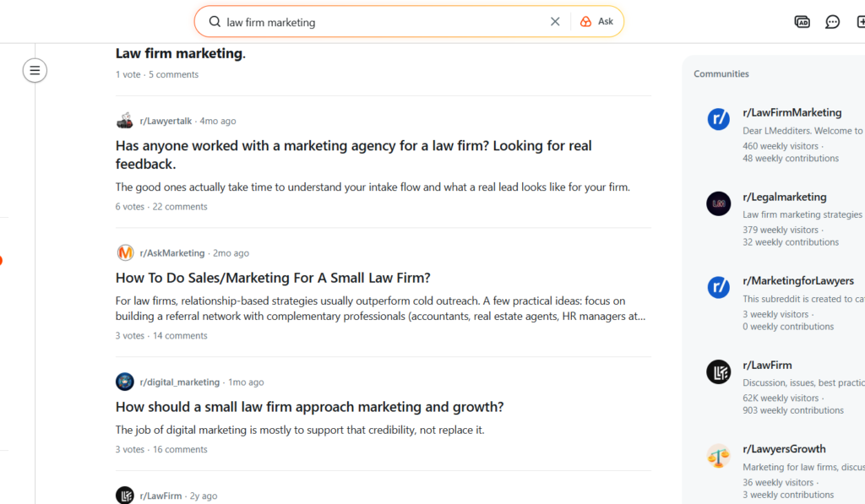Open 'How To Do Sales/Marketing' post
865x504 pixels.
coord(273,278)
